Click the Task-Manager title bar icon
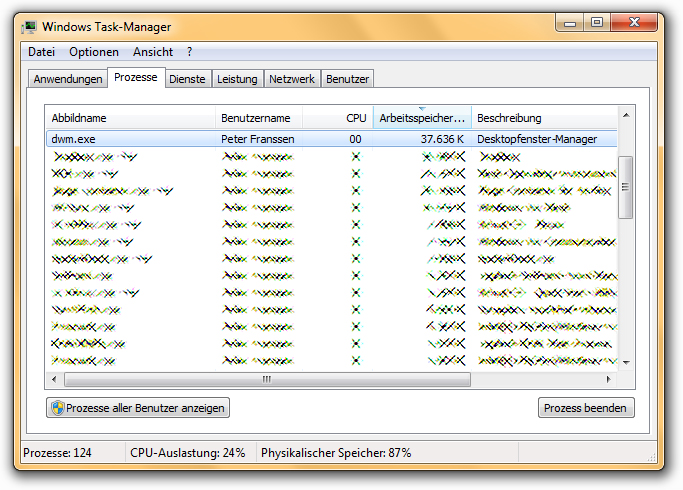The image size is (683, 490). [29, 27]
